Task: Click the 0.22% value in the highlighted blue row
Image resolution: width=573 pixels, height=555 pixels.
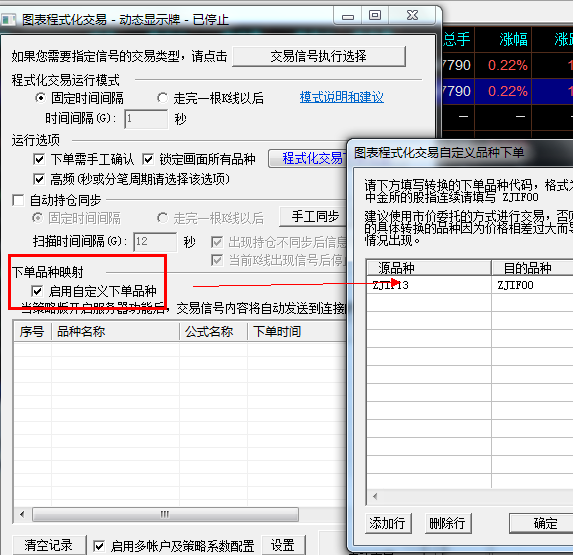Action: click(x=508, y=91)
